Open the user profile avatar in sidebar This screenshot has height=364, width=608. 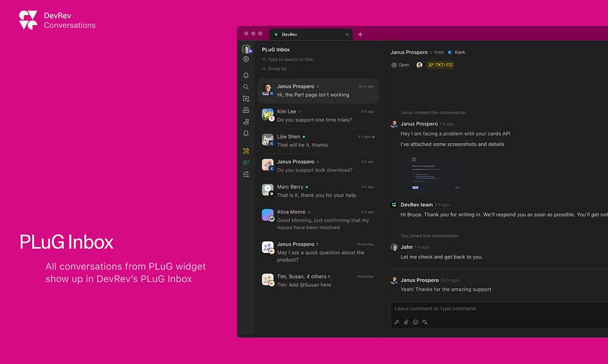(x=246, y=49)
